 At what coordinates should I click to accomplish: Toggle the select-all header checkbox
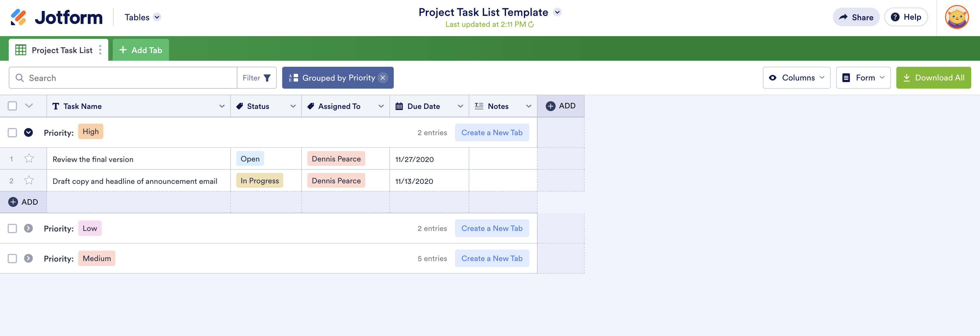(x=13, y=106)
